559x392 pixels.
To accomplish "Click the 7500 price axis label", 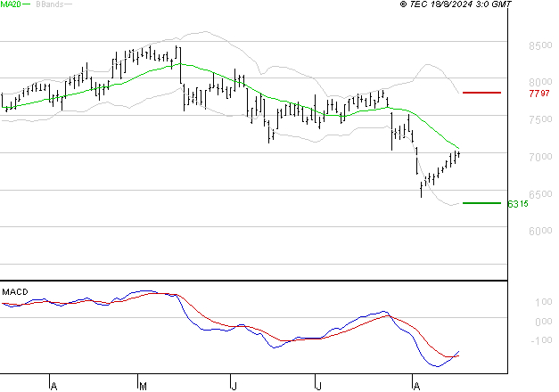I will [x=540, y=119].
